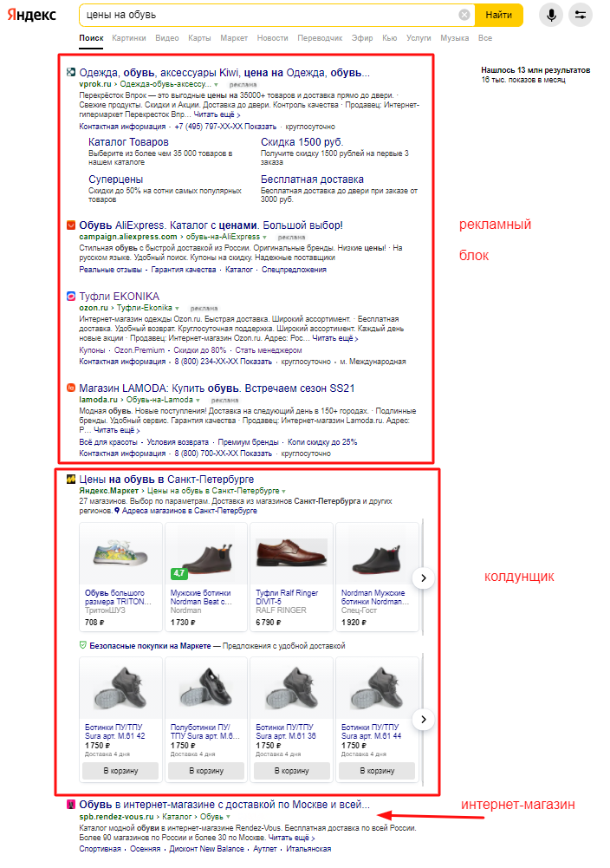Open the Суперцены sitelink
Image resolution: width=610 pixels, height=868 pixels.
pos(115,179)
